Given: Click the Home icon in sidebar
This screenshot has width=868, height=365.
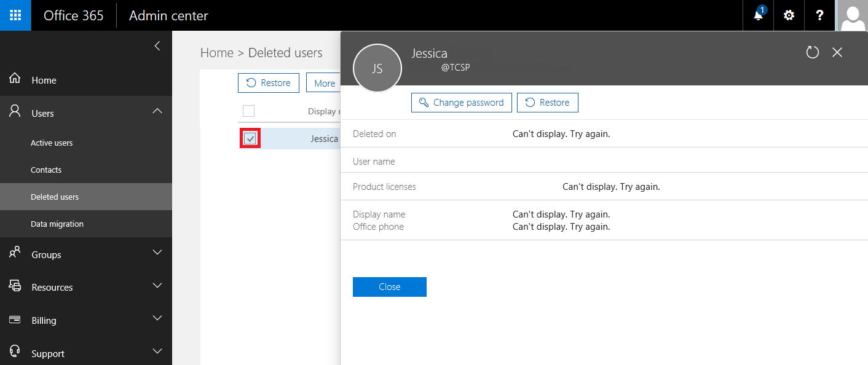Looking at the screenshot, I should pyautogui.click(x=15, y=79).
